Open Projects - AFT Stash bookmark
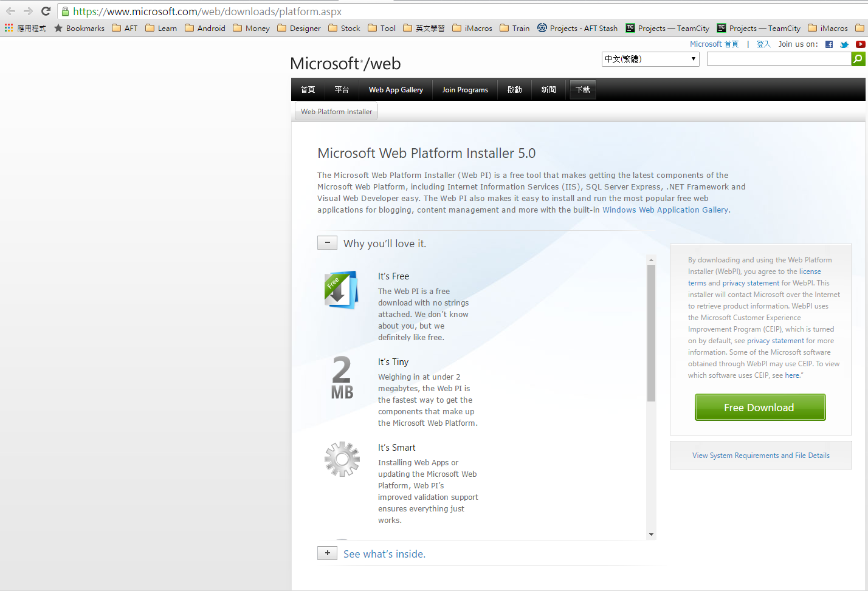868x591 pixels. click(577, 28)
